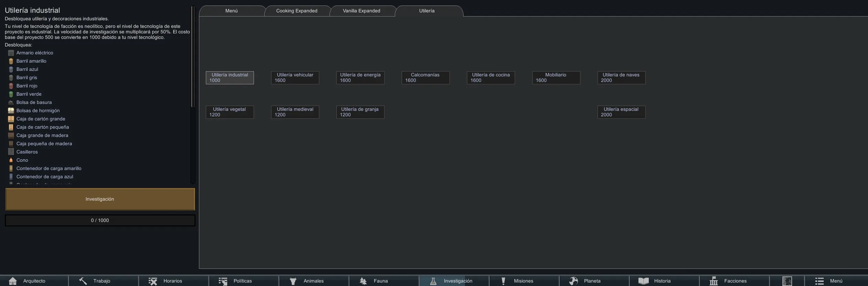The height and width of the screenshot is (286, 868).
Task: Open the Planeta globe icon
Action: point(573,281)
